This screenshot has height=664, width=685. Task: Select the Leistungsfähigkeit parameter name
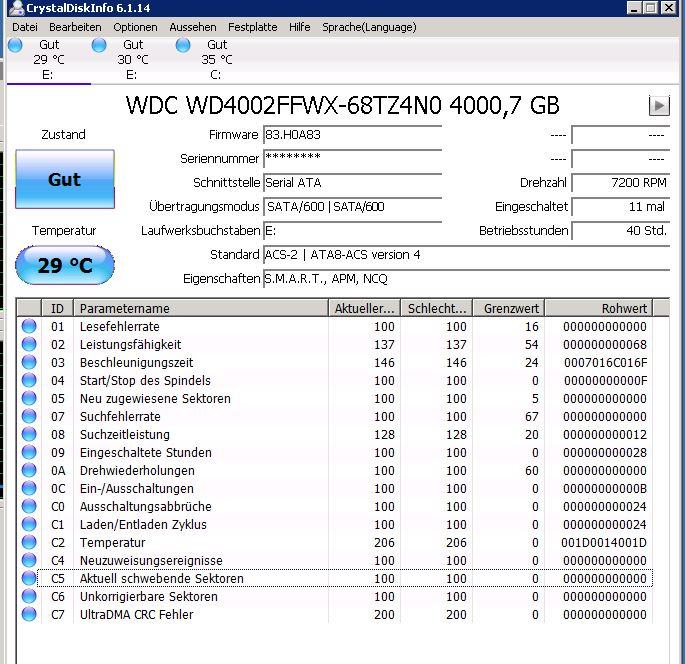coord(130,345)
